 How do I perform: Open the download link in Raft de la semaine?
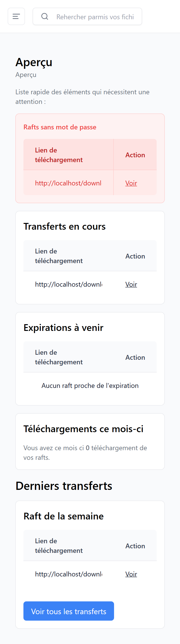pos(68,574)
